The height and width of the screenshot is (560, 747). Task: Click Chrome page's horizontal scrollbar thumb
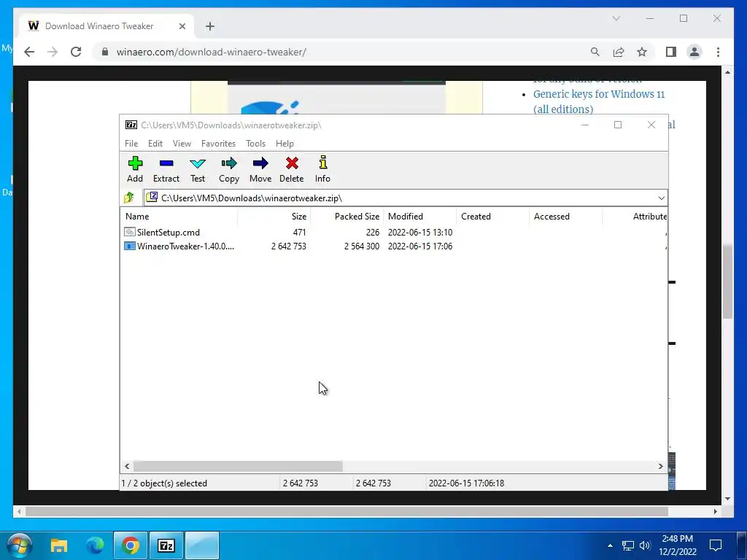pos(347,511)
